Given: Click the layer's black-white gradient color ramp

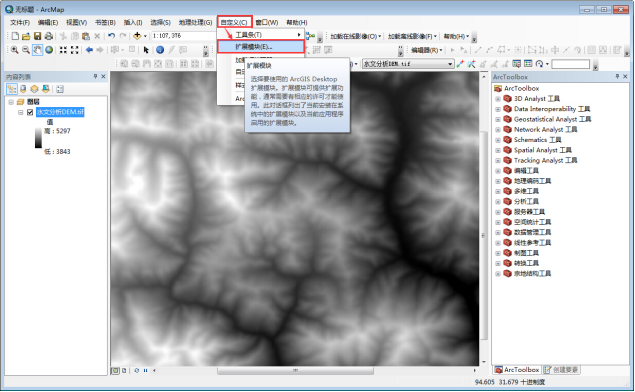Looking at the screenshot, I should click(x=38, y=138).
